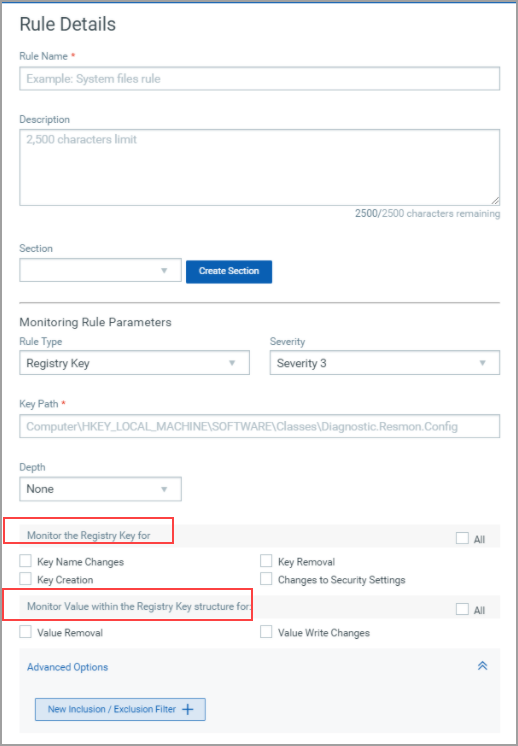Screen dimensions: 518x746
Task: Select All for Monitor the Registry Key
Action: pyautogui.click(x=462, y=538)
